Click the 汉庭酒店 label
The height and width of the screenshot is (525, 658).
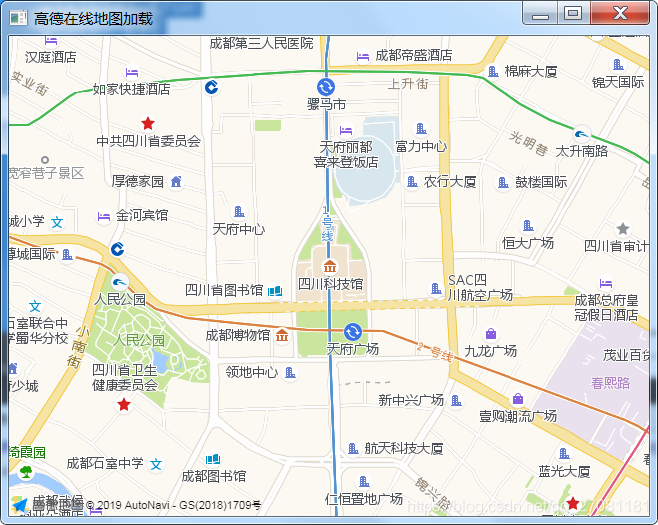pos(50,57)
